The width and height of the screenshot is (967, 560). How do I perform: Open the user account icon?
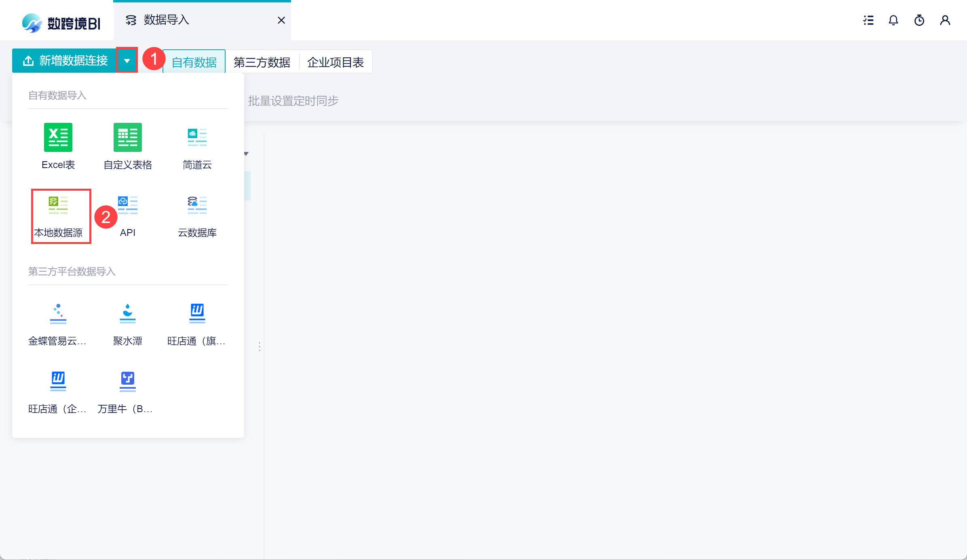(x=945, y=20)
